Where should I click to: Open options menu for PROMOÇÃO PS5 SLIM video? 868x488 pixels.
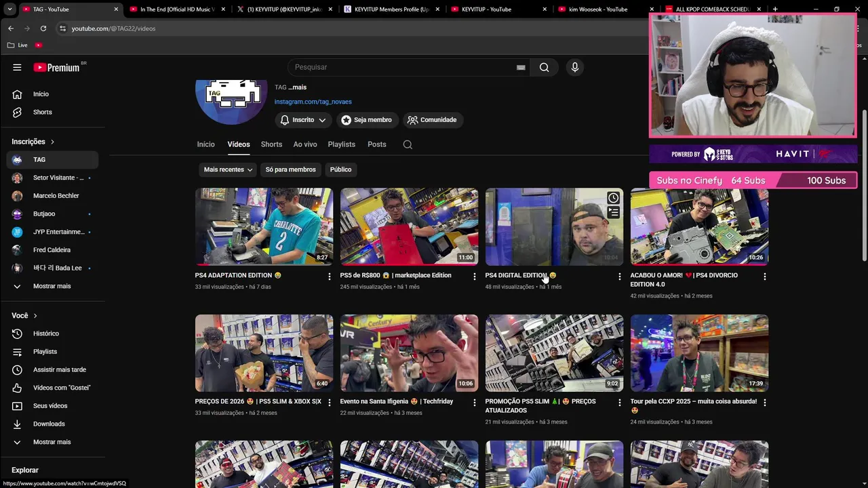tap(619, 403)
